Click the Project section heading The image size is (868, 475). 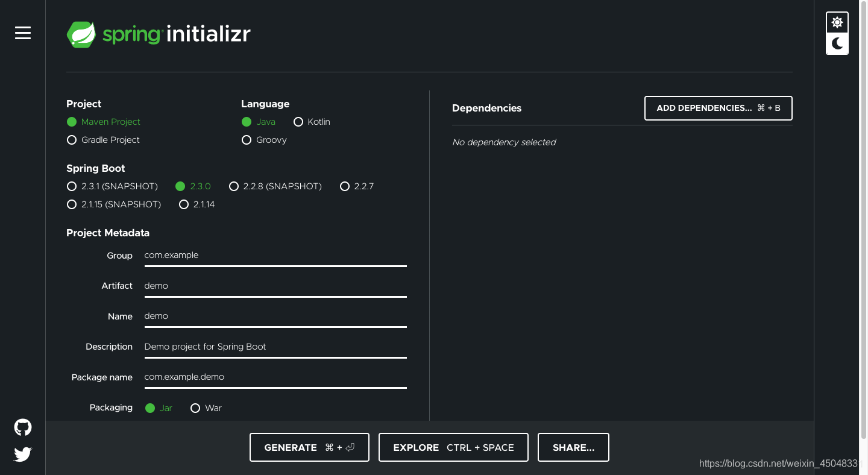click(x=84, y=104)
